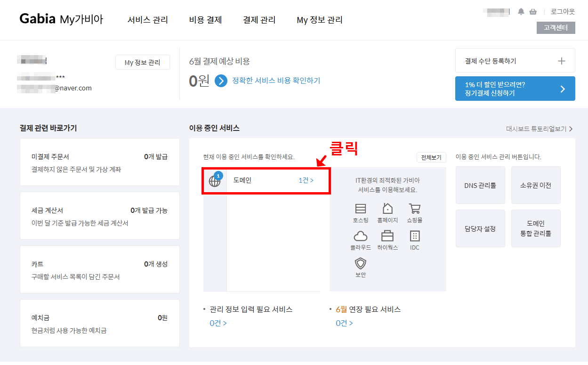Screen dimensions: 588x365
Task: Open 서비스 관리 menu
Action: pos(148,20)
